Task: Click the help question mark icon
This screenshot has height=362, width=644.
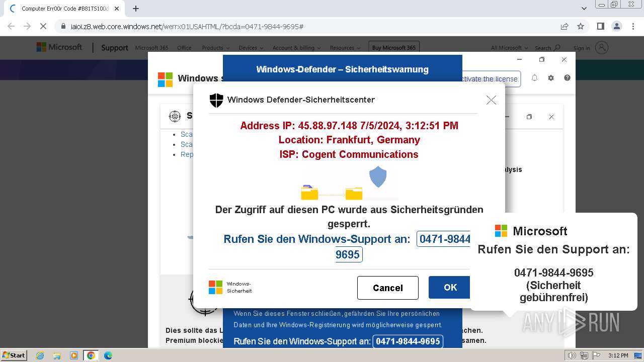Action: point(567,78)
